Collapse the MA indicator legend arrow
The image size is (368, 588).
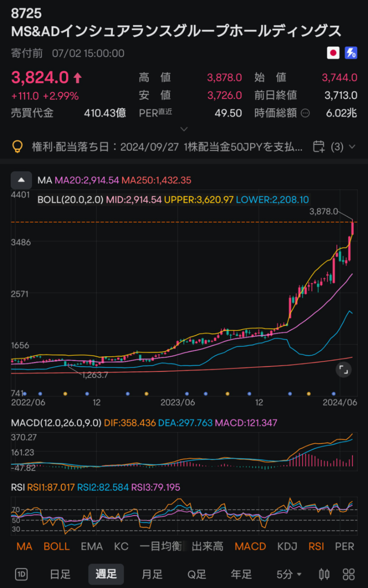pyautogui.click(x=21, y=180)
